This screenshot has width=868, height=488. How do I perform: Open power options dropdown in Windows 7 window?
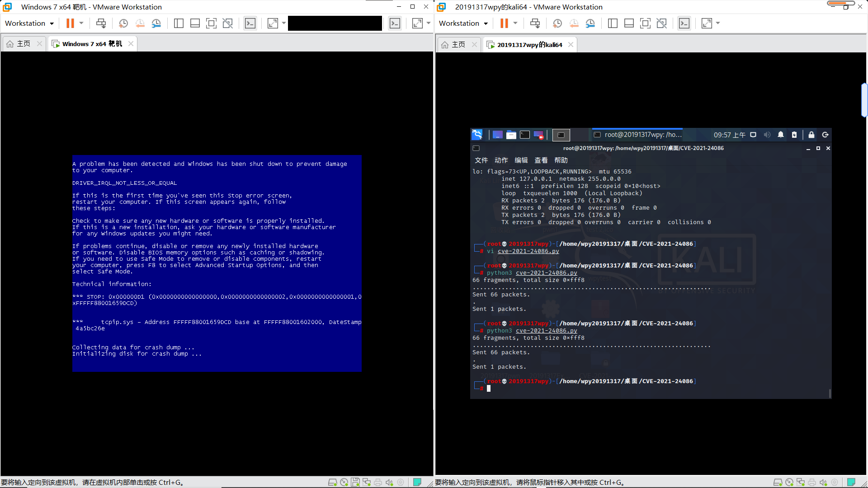pos(81,23)
